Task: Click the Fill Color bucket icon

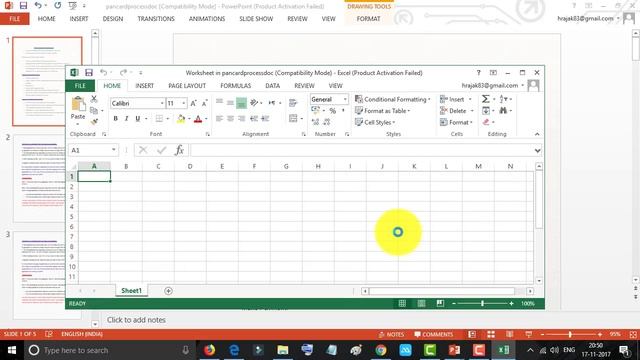Action: click(x=181, y=118)
